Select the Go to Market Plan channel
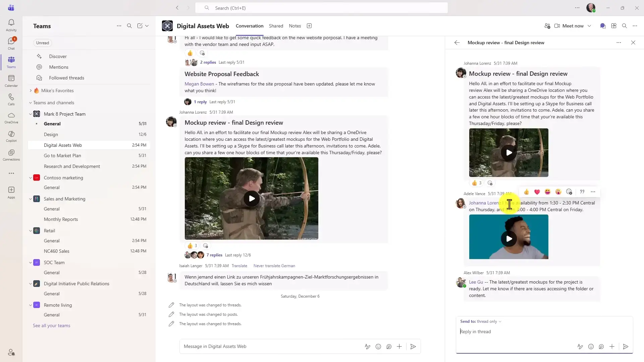Viewport: 644px width, 362px height. point(89,156)
